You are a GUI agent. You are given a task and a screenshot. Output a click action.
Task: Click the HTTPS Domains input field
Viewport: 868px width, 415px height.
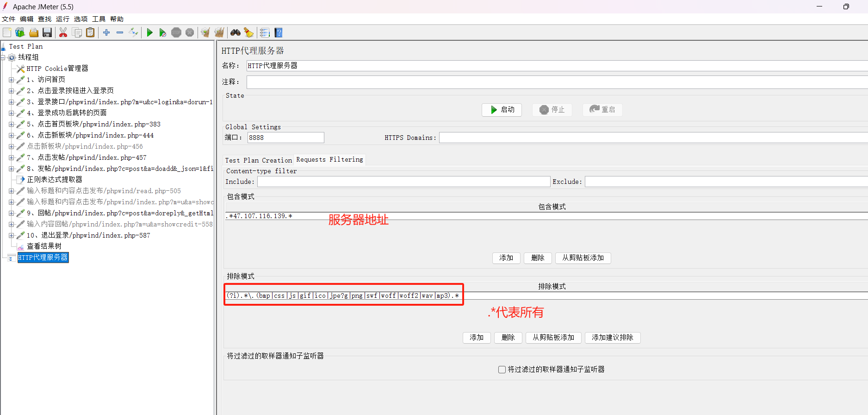(653, 138)
